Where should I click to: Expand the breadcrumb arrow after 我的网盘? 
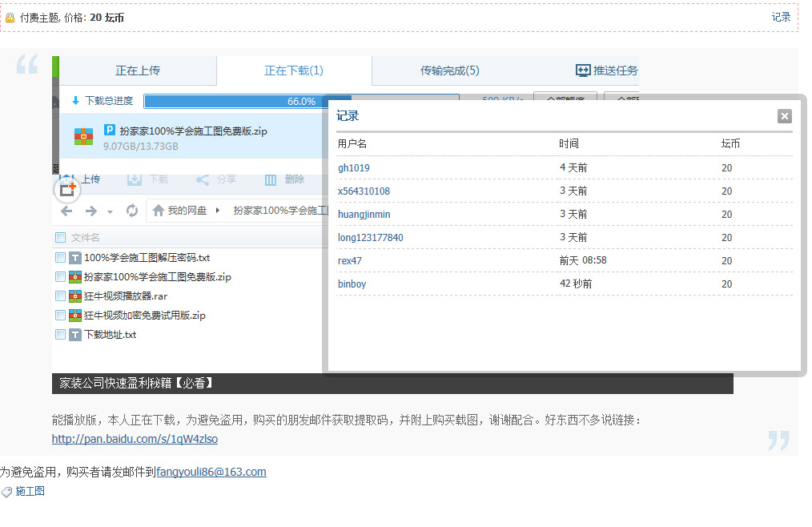point(218,211)
